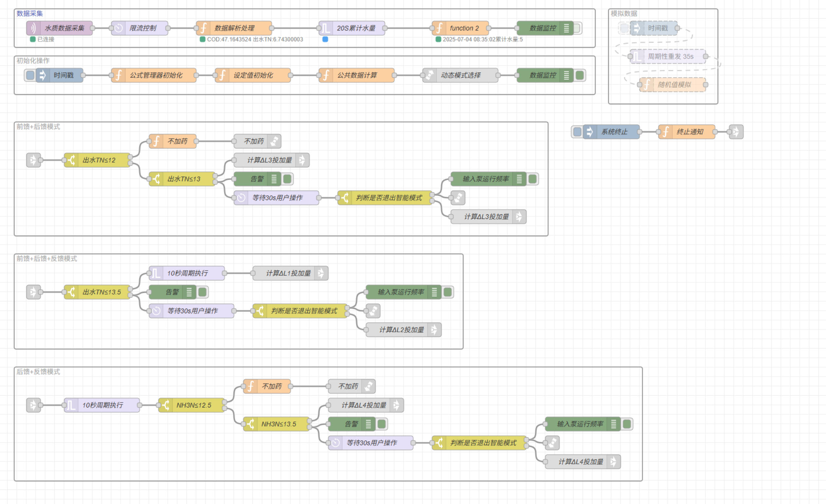Click the link-in node feeding 10秒周期执行 in 后馈+反馈模式
826x504 pixels.
(33, 405)
